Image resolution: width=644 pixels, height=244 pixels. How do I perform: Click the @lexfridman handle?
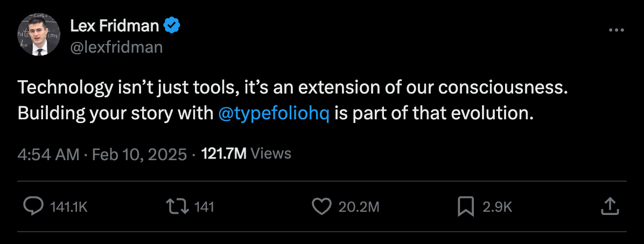click(117, 47)
